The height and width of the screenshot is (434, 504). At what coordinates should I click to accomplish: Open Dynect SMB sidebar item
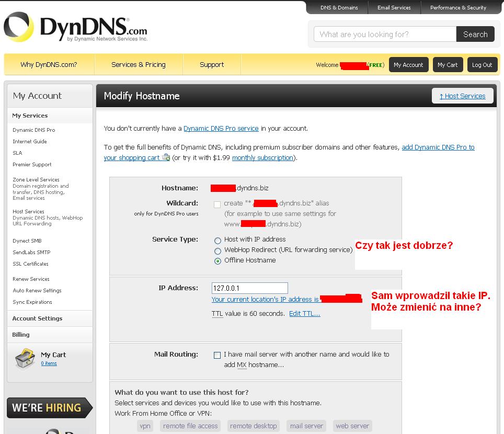(27, 241)
